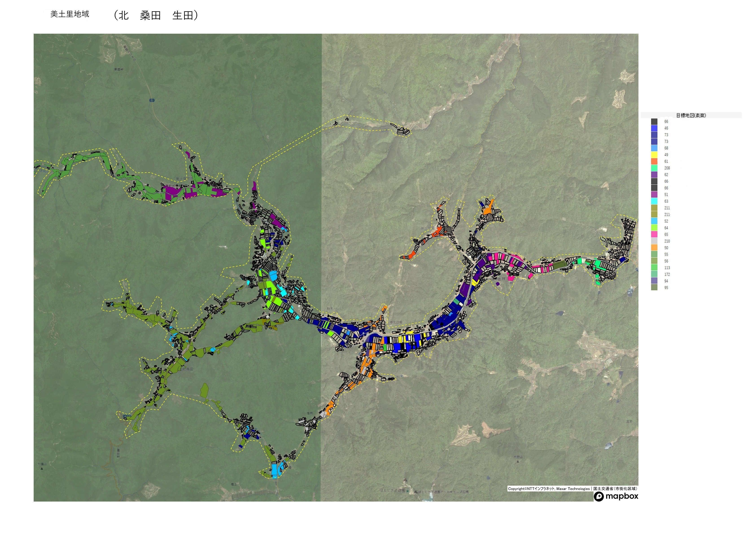Click the pink legend swatch labeled 65
This screenshot has height=535, width=756.
coord(654,235)
